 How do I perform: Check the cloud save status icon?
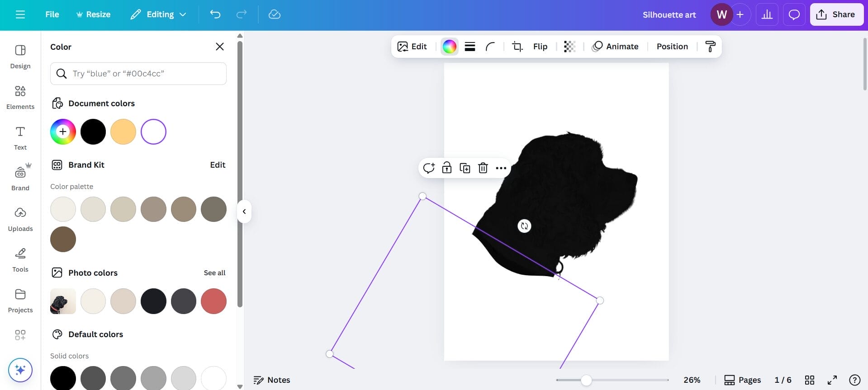click(x=275, y=14)
